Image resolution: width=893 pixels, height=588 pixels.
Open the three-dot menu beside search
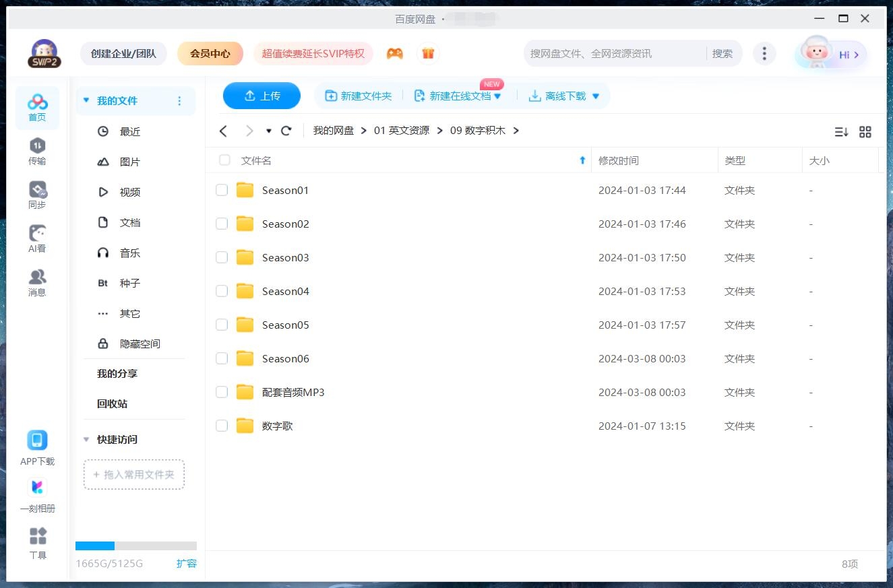pyautogui.click(x=764, y=54)
